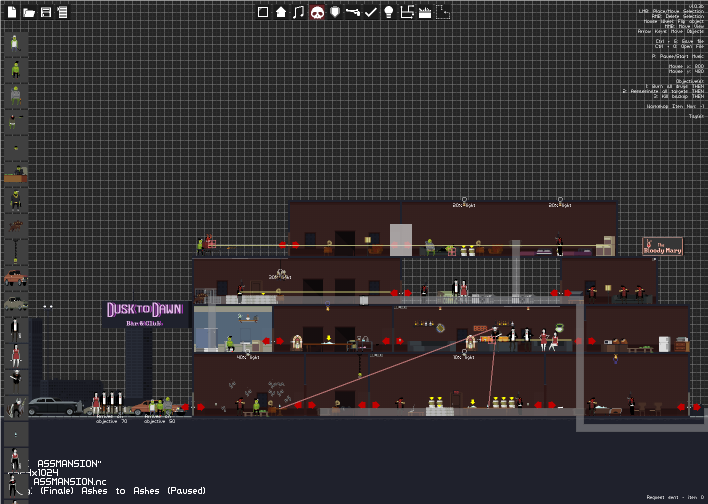Open the vent paths category icon
708x504 pixels.
pos(407,12)
